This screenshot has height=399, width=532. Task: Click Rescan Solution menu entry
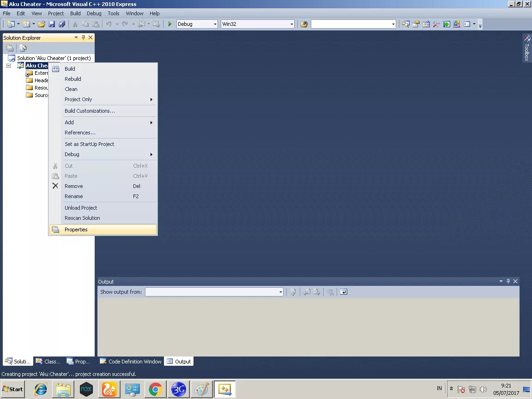pyautogui.click(x=103, y=218)
